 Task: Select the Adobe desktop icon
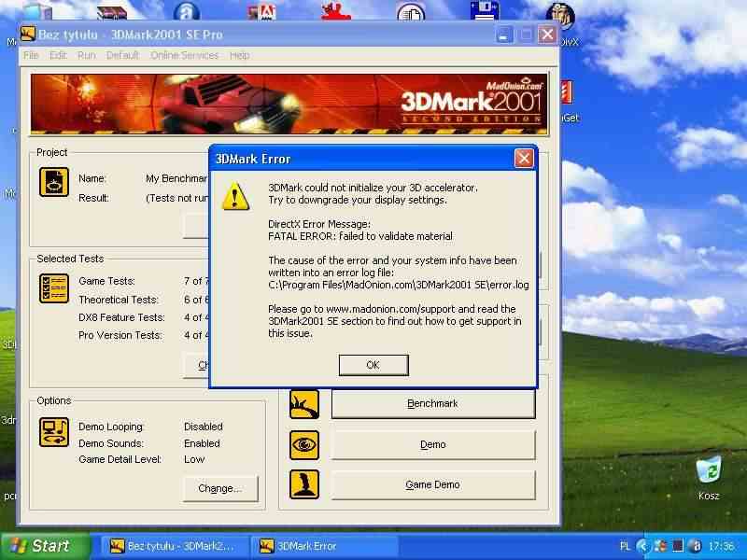point(262,10)
